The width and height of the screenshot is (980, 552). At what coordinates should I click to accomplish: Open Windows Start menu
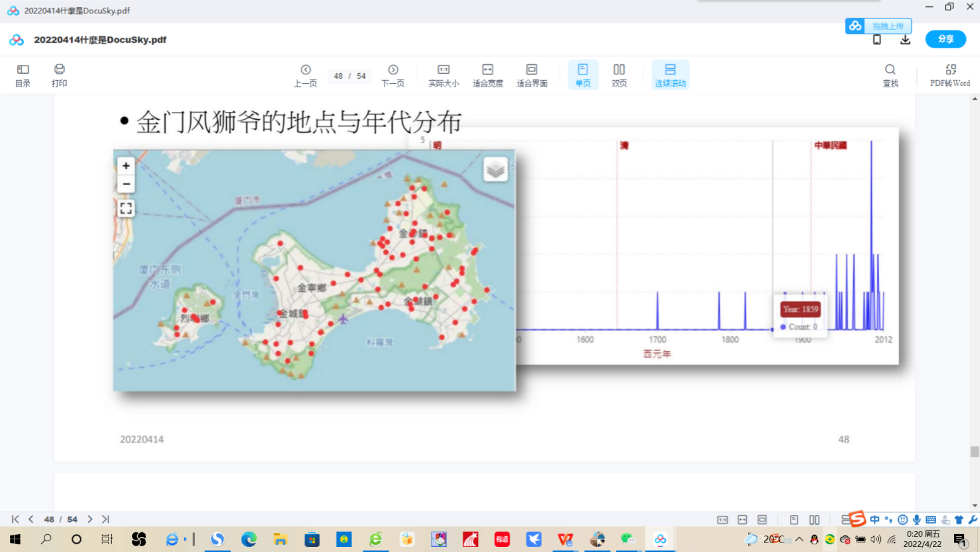tap(15, 539)
